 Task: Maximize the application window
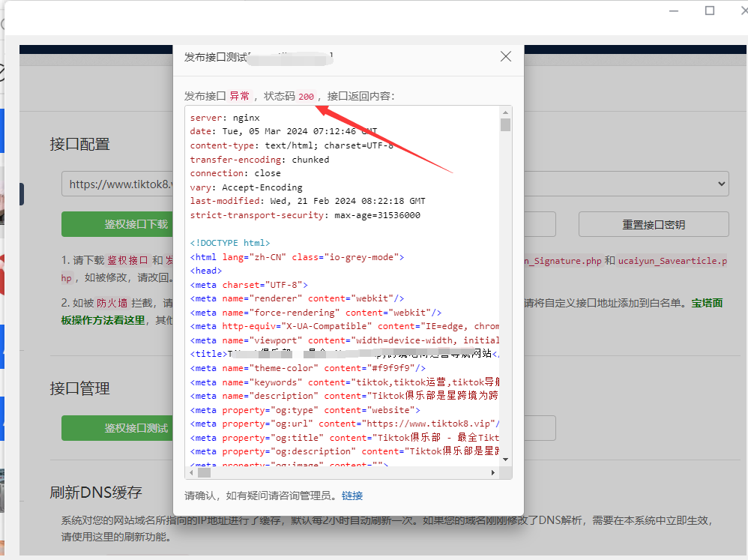709,10
